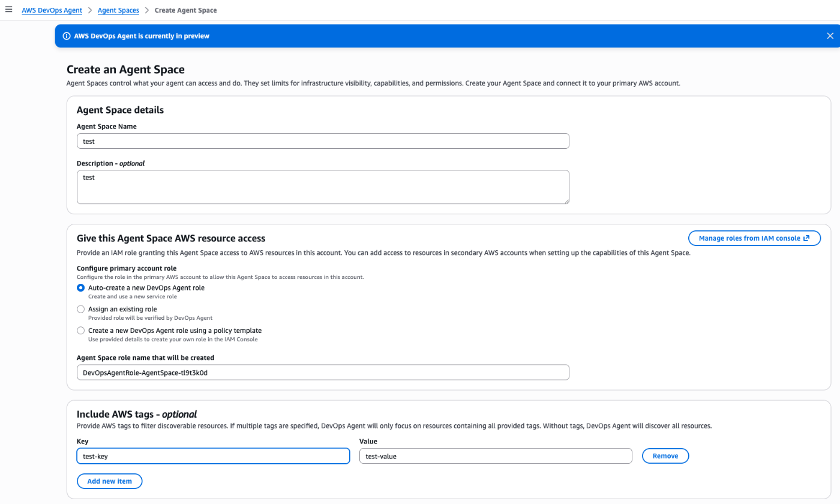
Task: Click Add new item for tags
Action: click(109, 481)
